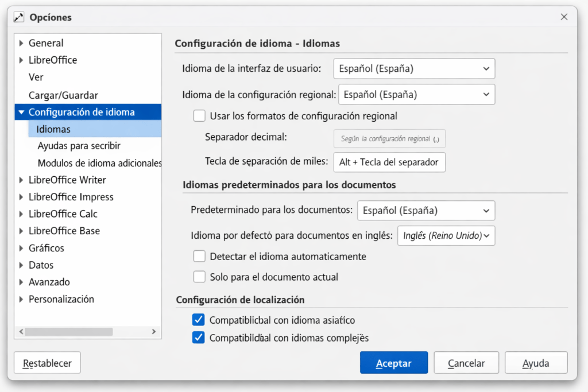The height and width of the screenshot is (392, 588).
Task: Click the Opciones title bar app icon
Action: 19,17
